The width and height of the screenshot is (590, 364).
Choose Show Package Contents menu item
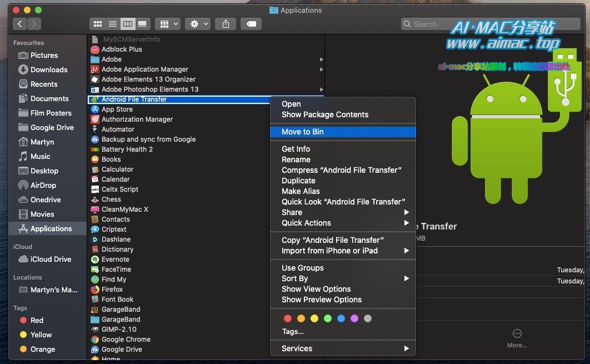coord(343,115)
